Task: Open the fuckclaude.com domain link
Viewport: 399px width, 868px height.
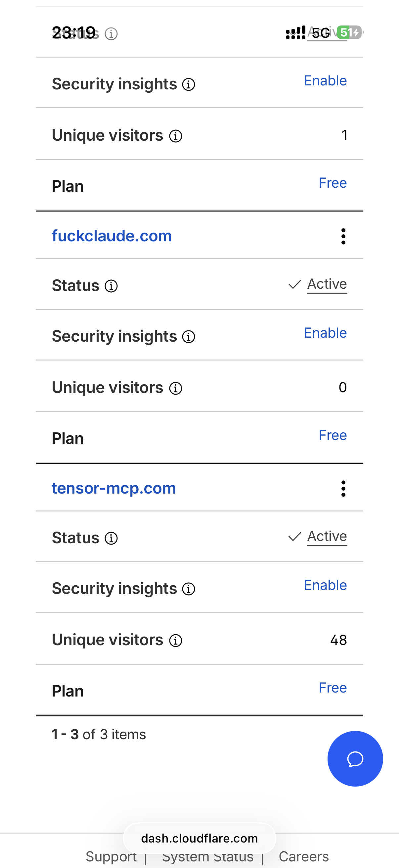Action: 112,236
